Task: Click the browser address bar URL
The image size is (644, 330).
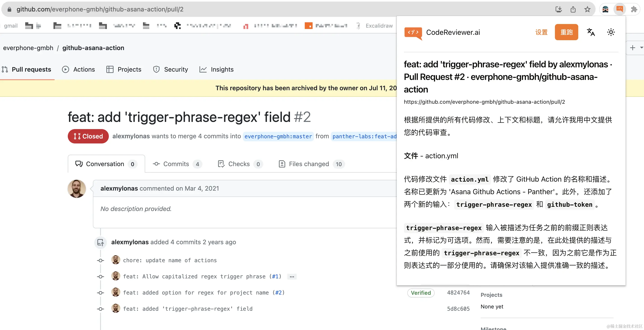Action: 100,9
